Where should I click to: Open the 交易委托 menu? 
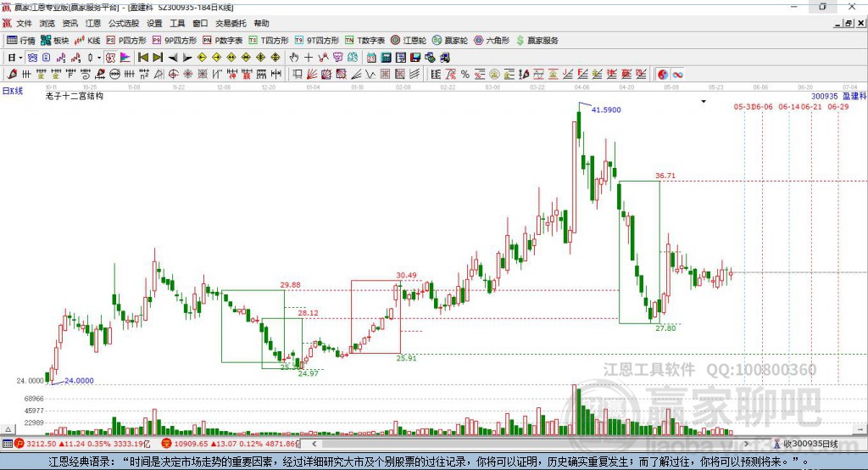231,23
